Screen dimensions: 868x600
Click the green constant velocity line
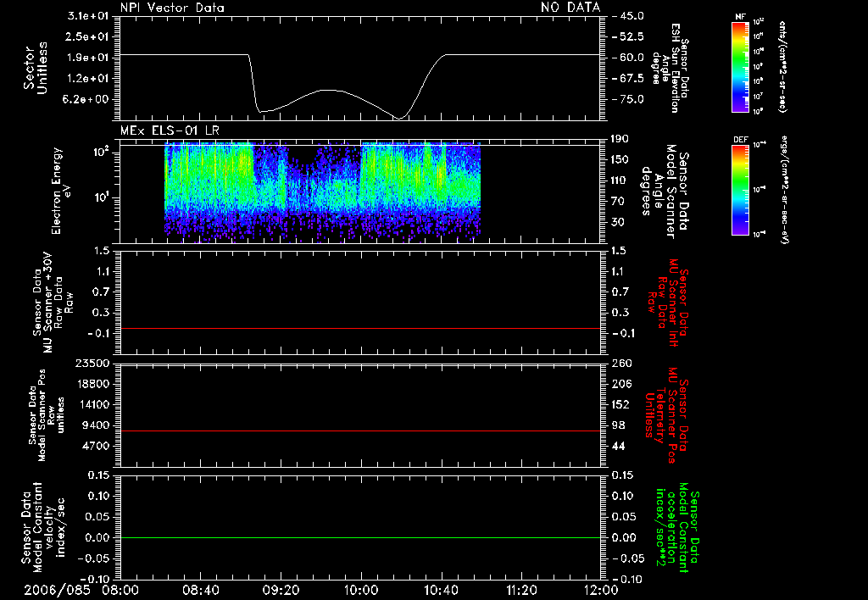[x=360, y=537]
